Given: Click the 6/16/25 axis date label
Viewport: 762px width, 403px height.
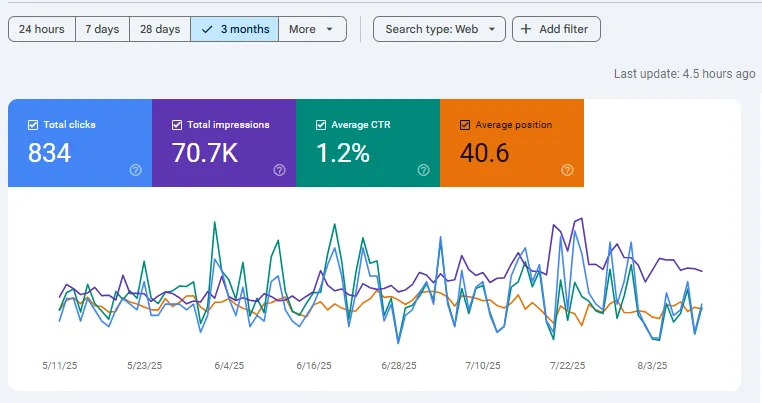Looking at the screenshot, I should point(314,366).
